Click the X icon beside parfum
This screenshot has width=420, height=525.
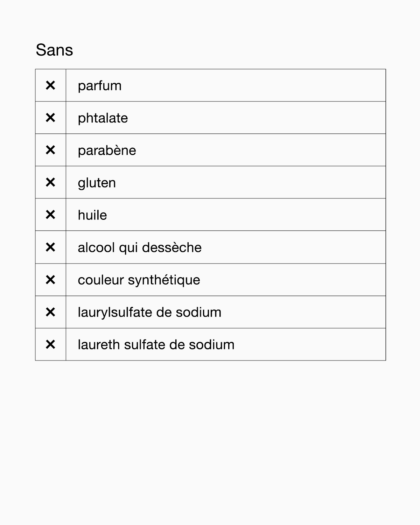pyautogui.click(x=50, y=85)
